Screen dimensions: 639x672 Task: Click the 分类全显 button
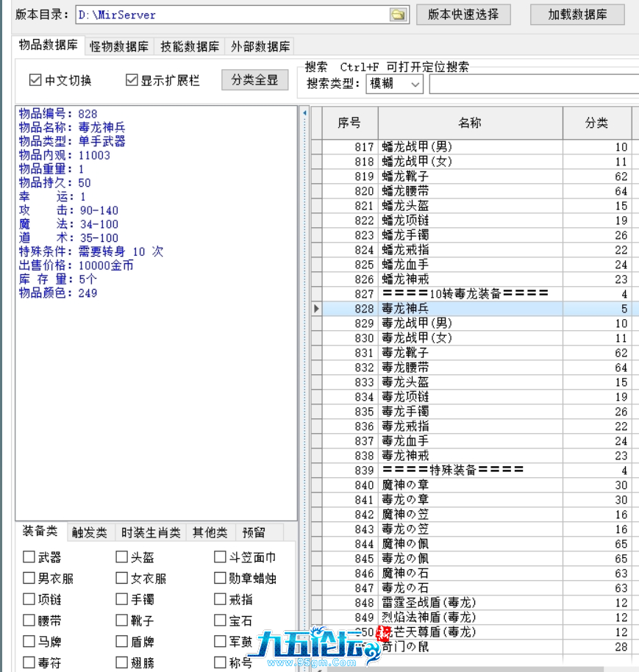click(254, 79)
